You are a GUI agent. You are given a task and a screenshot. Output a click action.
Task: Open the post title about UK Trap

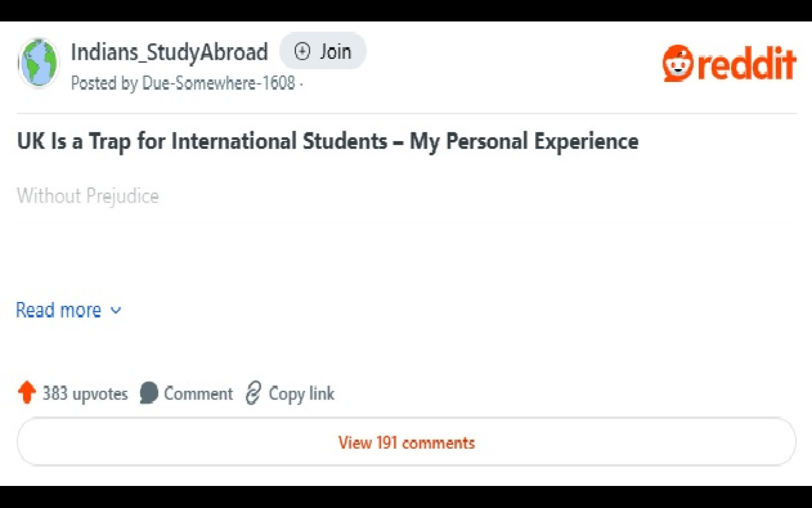click(x=328, y=141)
